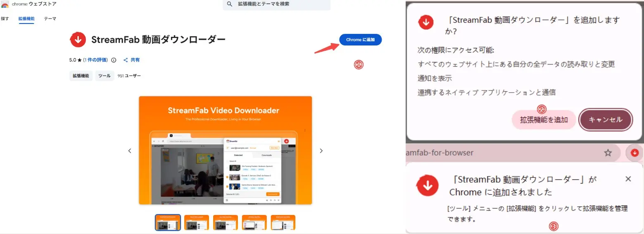Viewport: 644px width, 234px height.
Task: Select the fifth screenshot thumbnail
Action: [x=283, y=222]
